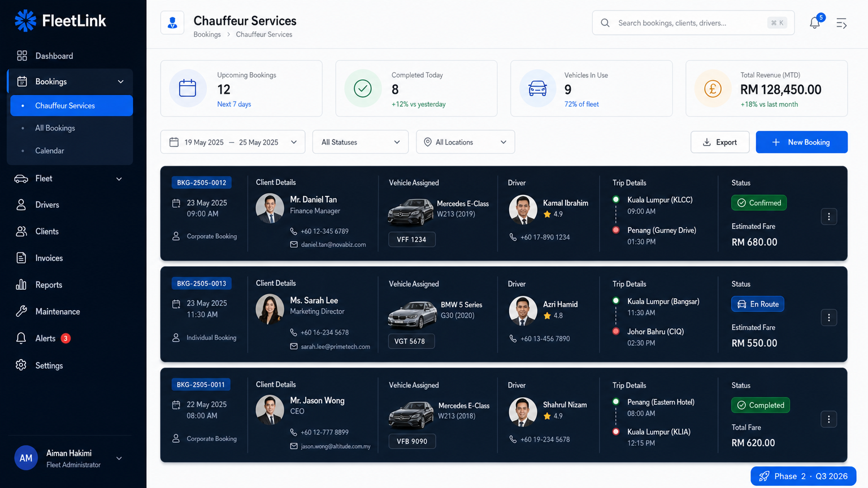This screenshot has height=488, width=868.
Task: Click the Maintenance wrench icon in sidebar
Action: tap(21, 311)
